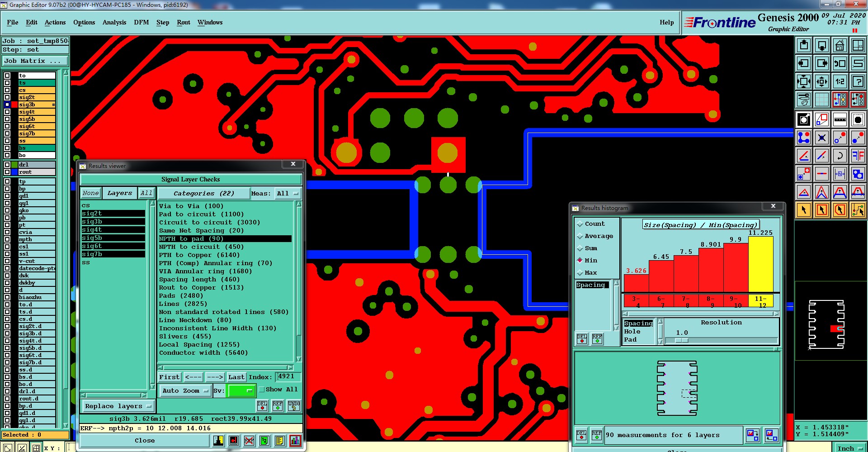Click the black octagon pad tool icon
The width and height of the screenshot is (868, 452).
(x=858, y=120)
